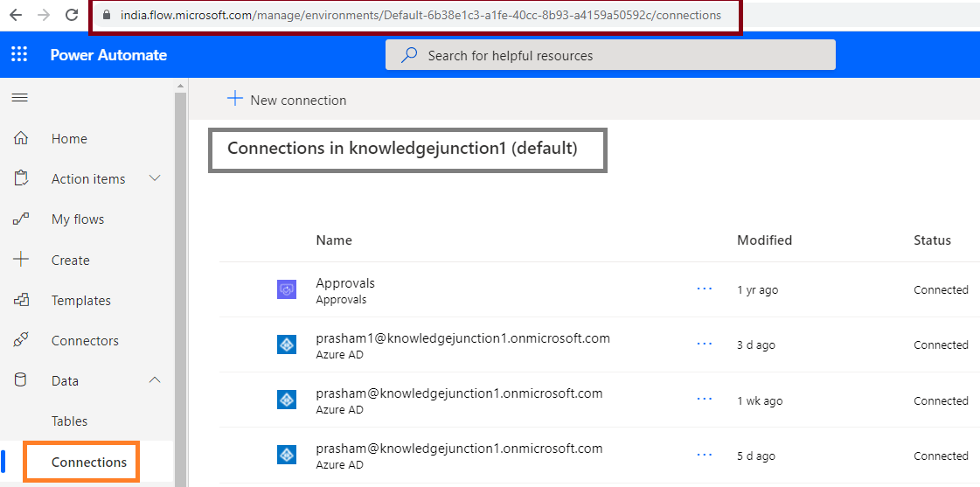Click the Connections in knowledgejunction1 heading

coord(402,149)
